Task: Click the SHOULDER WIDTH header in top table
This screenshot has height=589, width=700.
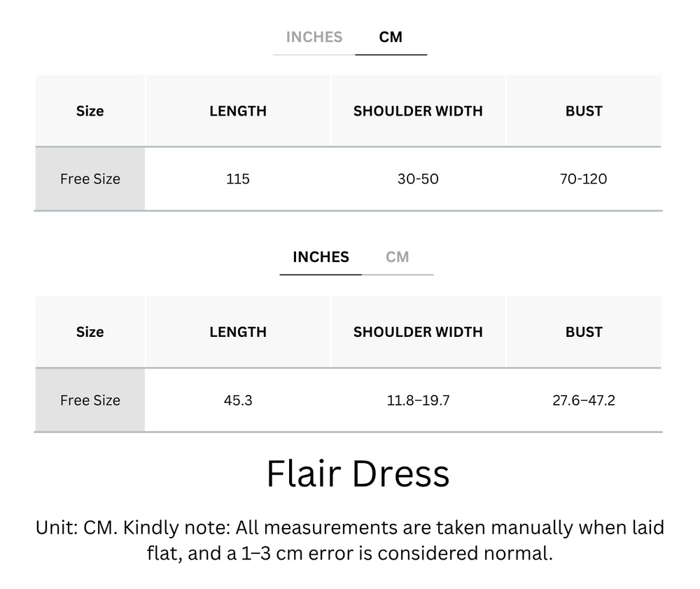Action: click(418, 111)
